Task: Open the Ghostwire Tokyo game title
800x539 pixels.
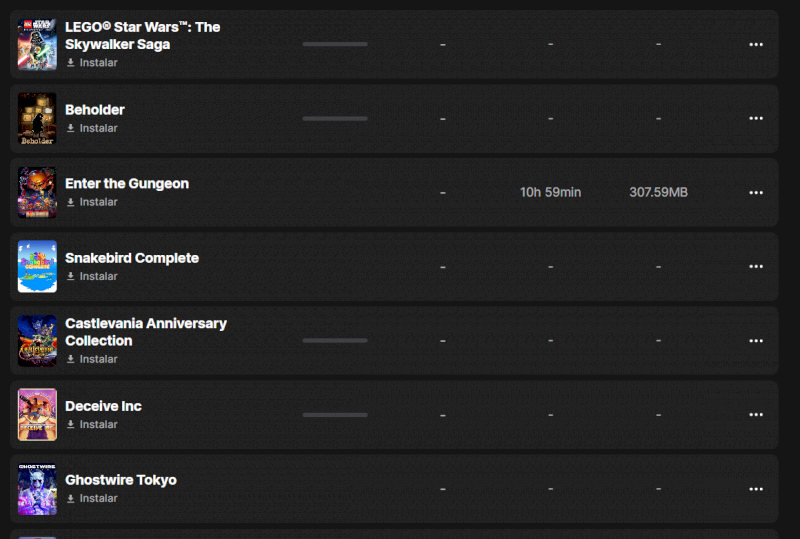Action: coord(121,480)
